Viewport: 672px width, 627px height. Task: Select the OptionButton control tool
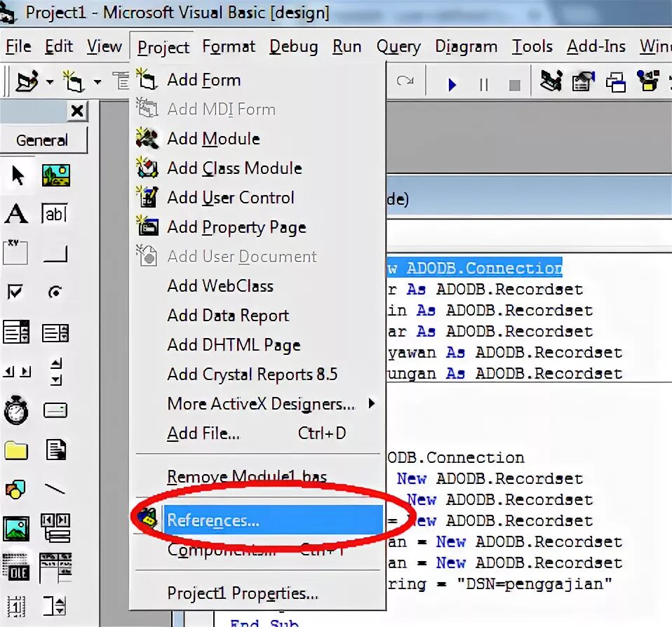point(55,292)
